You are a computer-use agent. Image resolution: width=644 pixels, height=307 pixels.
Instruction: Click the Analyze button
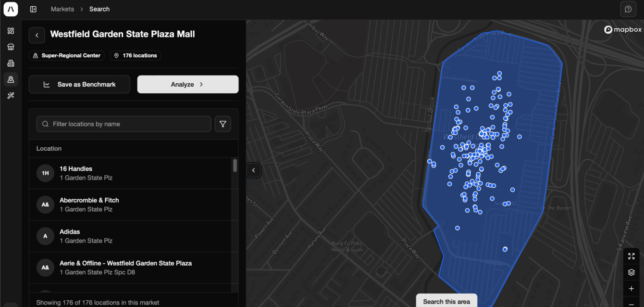188,84
